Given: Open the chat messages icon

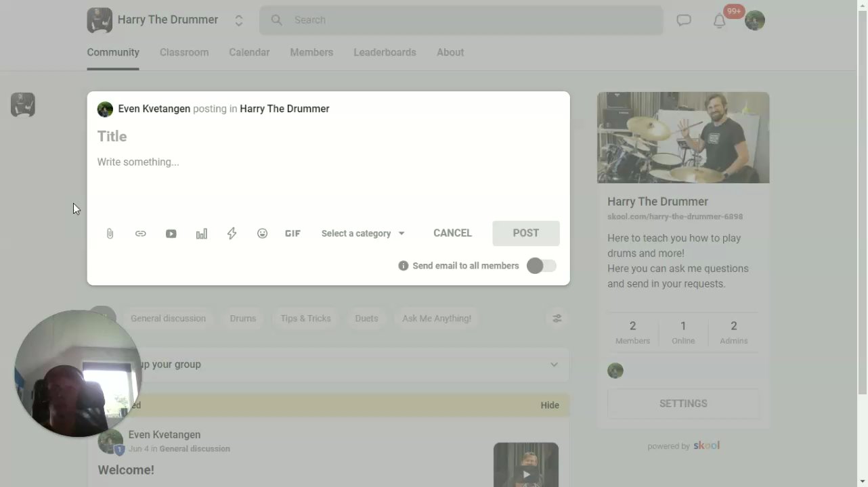Looking at the screenshot, I should [x=684, y=20].
